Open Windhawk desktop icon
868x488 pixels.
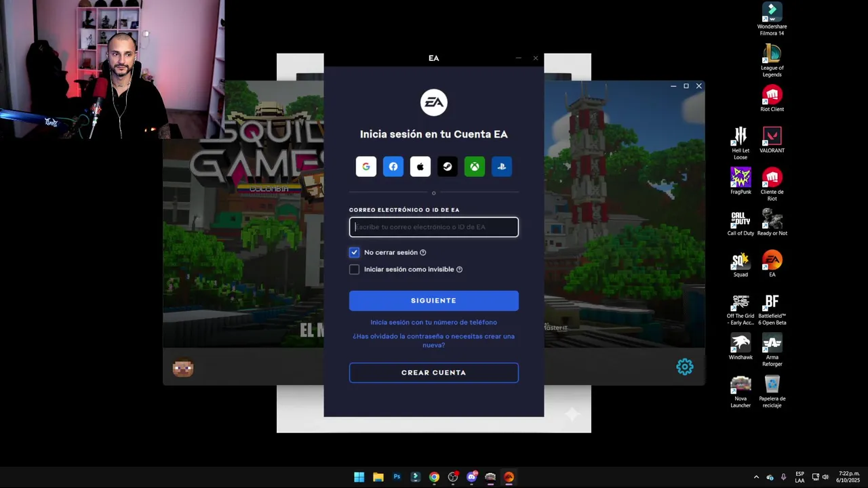(741, 346)
